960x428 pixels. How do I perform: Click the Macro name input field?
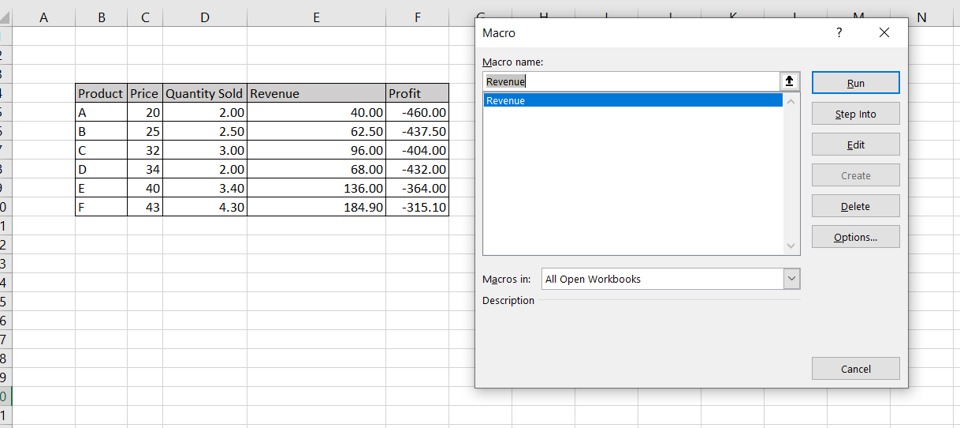coord(631,81)
